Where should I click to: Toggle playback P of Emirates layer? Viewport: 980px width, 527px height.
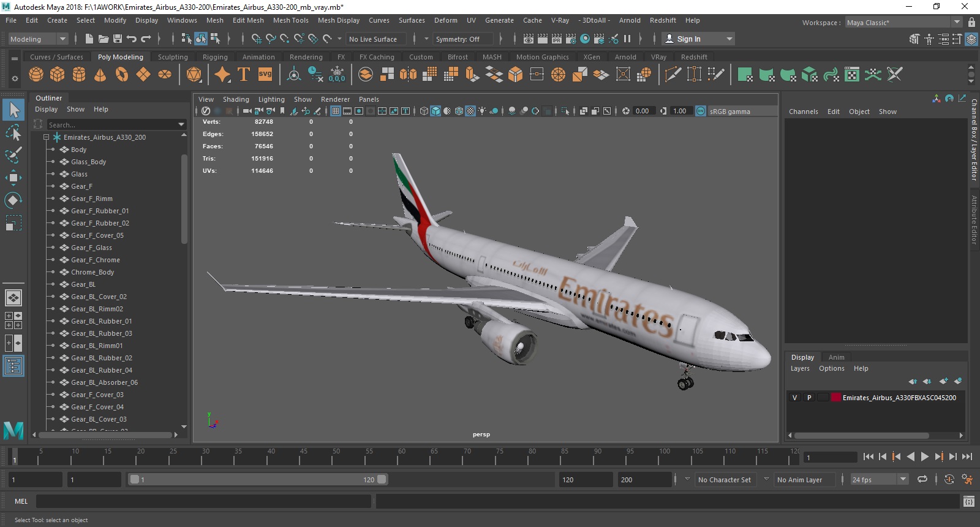[809, 398]
